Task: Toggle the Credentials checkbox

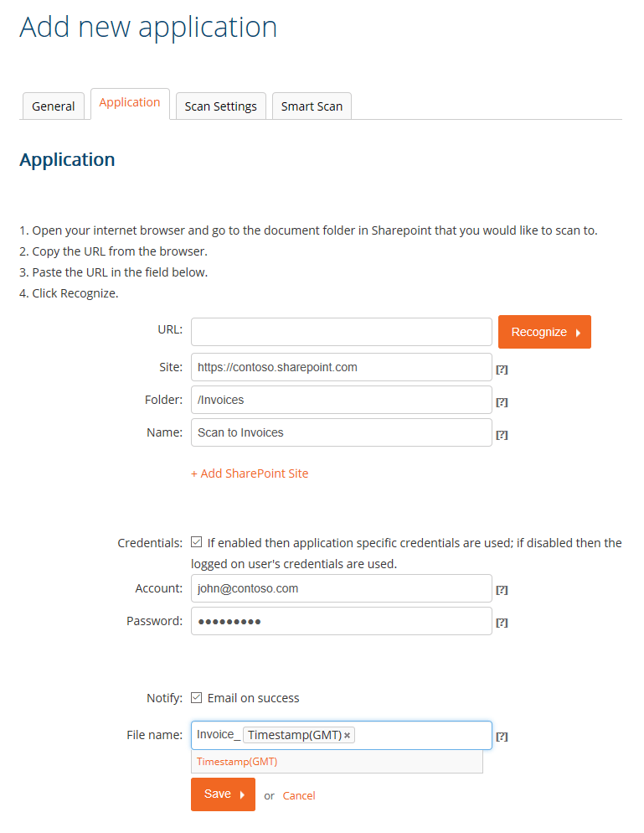Action: coord(197,542)
